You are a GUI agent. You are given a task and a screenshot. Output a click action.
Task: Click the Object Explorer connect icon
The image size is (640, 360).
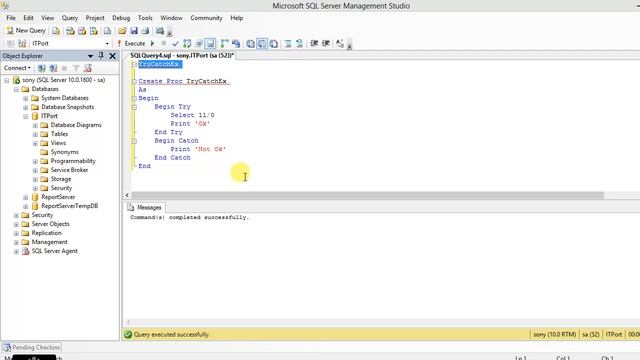tap(41, 68)
